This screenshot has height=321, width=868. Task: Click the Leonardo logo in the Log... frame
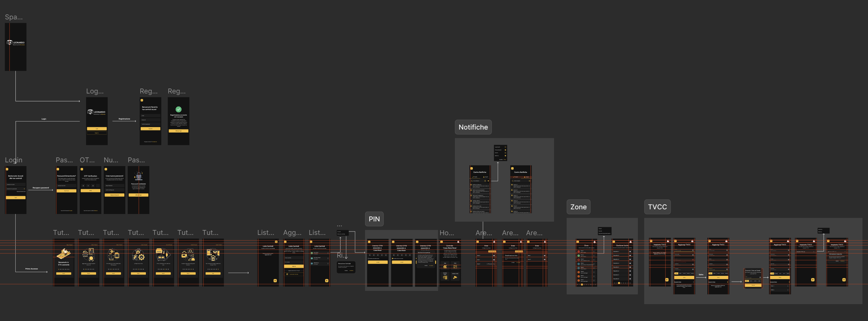click(x=96, y=112)
